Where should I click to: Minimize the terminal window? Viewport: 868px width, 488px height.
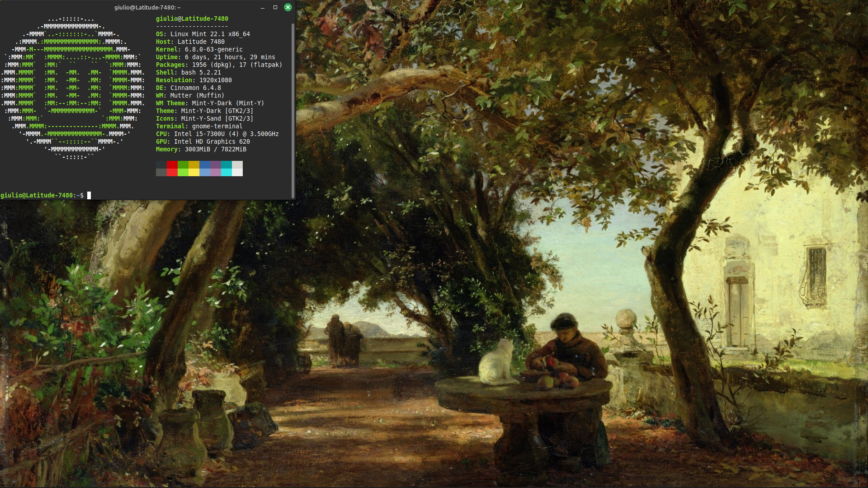[x=262, y=7]
